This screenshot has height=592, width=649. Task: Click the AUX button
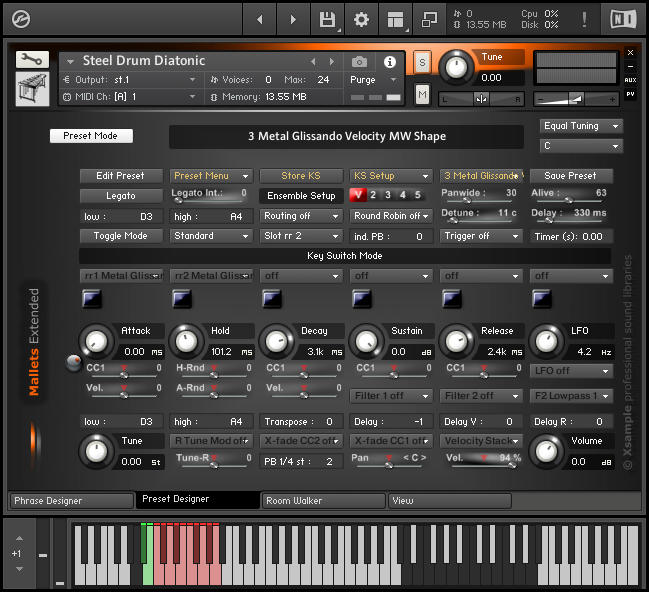click(630, 80)
